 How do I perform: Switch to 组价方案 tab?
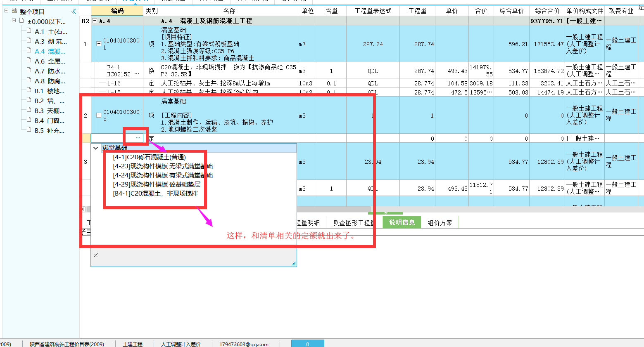pyautogui.click(x=440, y=222)
